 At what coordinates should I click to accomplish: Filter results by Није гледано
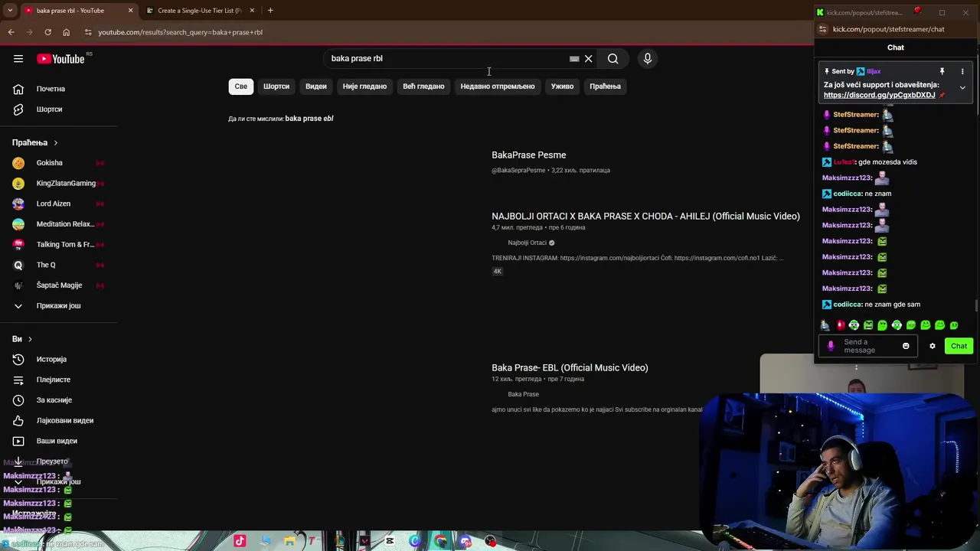[x=364, y=86]
